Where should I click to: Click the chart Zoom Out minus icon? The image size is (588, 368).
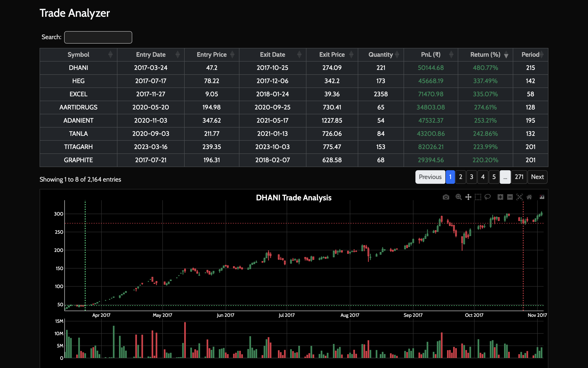510,197
